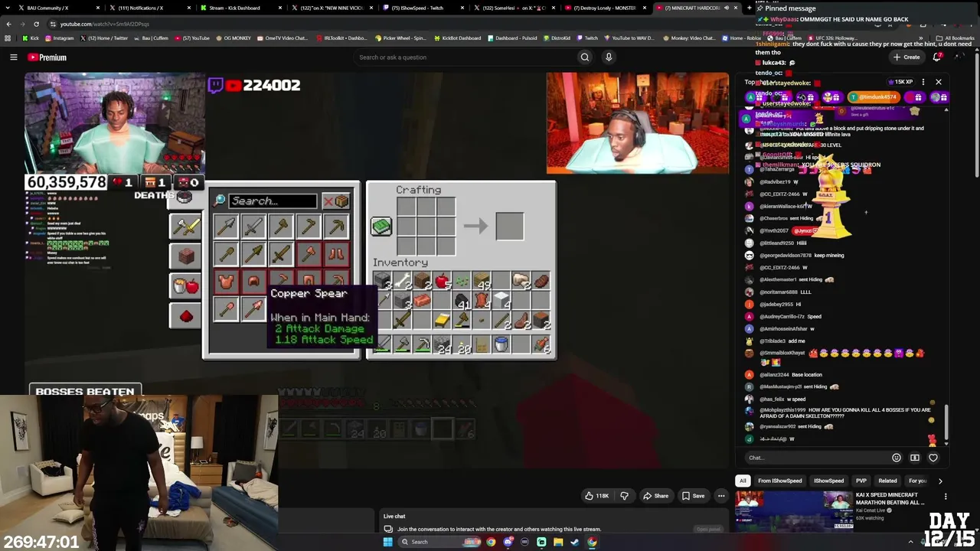The height and width of the screenshot is (551, 980).
Task: Toggle the recipe book craftable filter
Action: 336,201
